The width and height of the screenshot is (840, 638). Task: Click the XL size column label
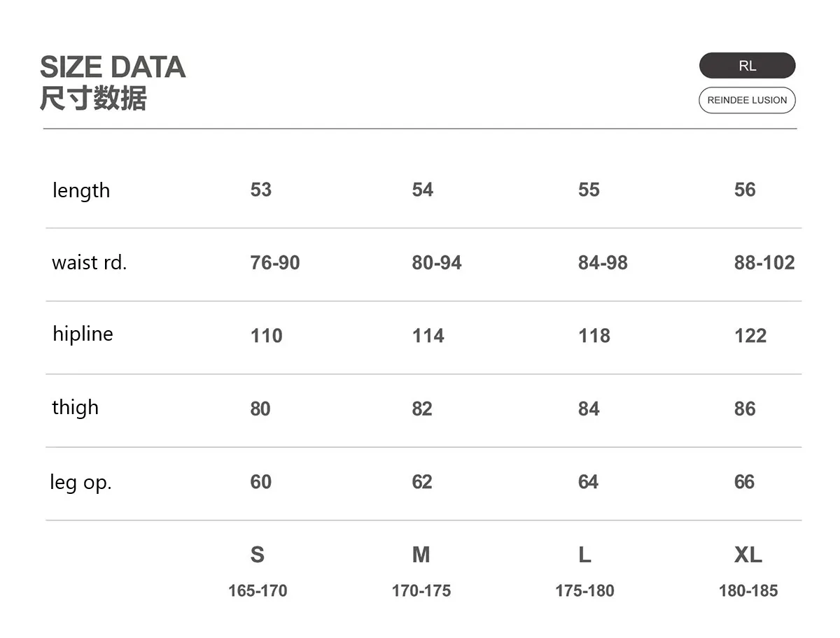pos(748,555)
